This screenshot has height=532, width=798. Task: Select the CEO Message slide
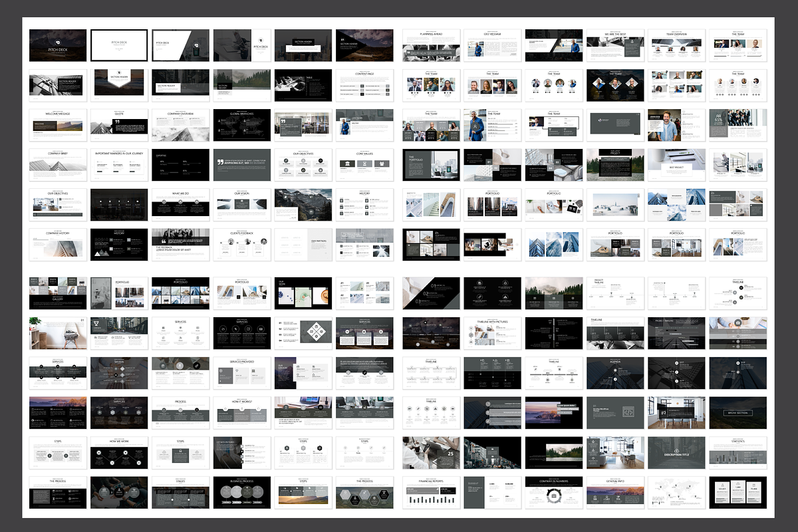(x=492, y=45)
